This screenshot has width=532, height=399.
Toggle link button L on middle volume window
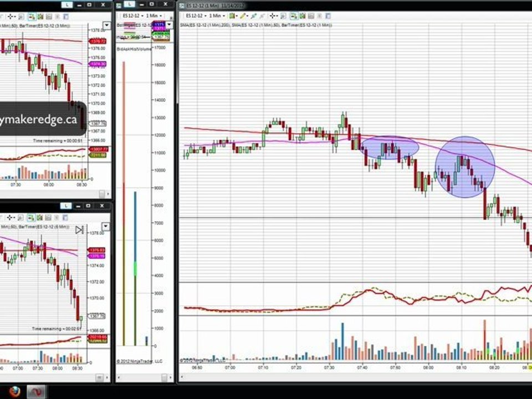click(x=129, y=4)
